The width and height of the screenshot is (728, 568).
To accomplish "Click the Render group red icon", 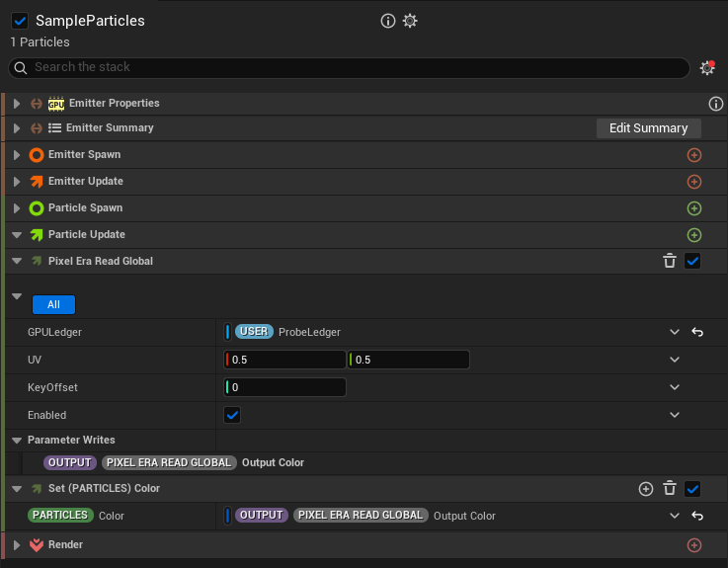I will point(37,544).
